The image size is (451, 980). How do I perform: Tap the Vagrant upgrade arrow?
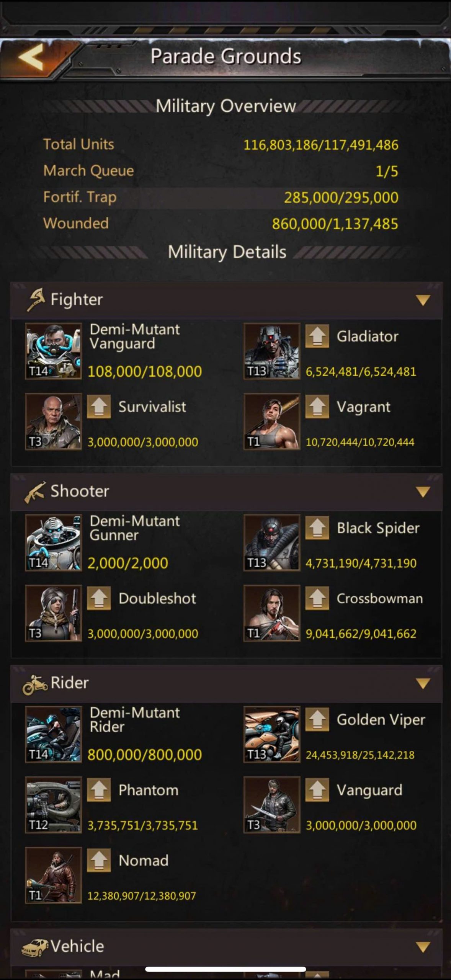pyautogui.click(x=317, y=407)
